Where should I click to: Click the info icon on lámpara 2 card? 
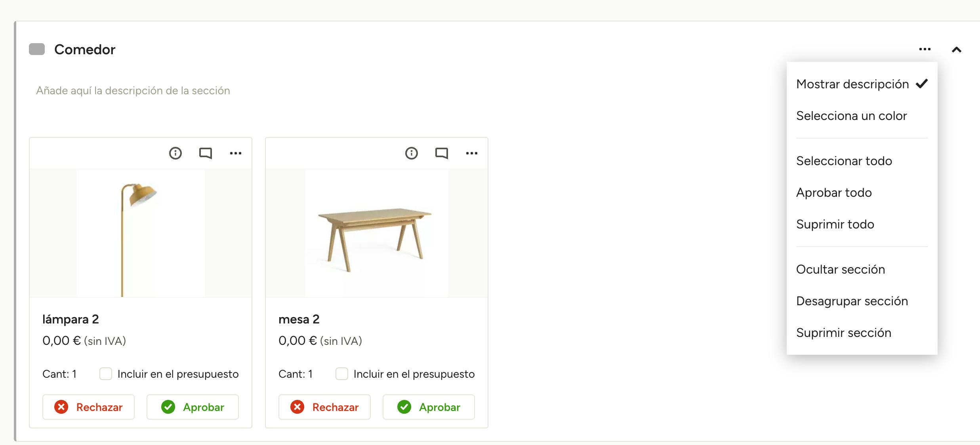[x=175, y=153]
